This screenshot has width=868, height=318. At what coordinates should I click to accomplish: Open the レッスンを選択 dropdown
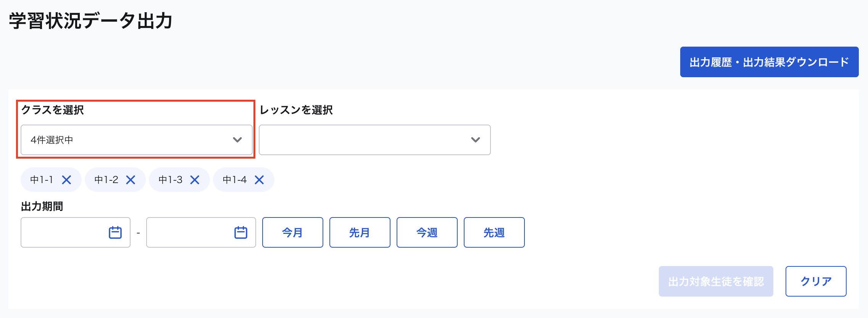point(374,140)
